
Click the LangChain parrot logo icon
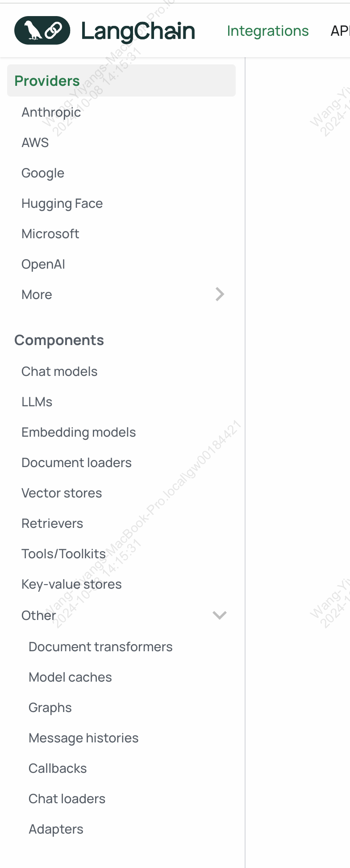42,30
